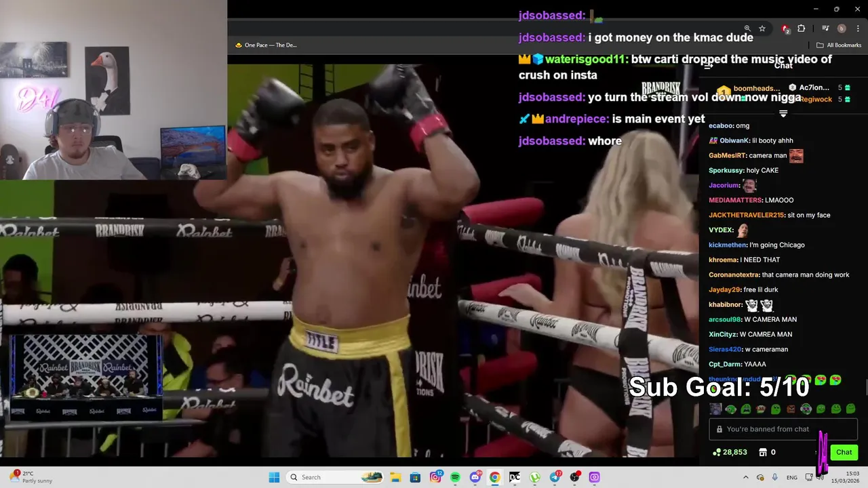Click the small commentary desk inset video
This screenshot has height=488, width=868.
tap(86, 378)
